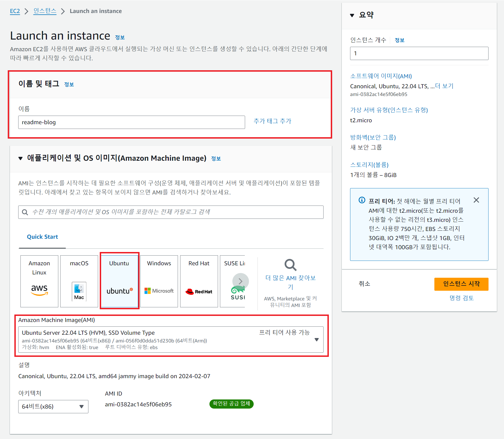The height and width of the screenshot is (439, 504).
Task: Click the 새 보안 그룹 text in the summary
Action: (x=366, y=147)
